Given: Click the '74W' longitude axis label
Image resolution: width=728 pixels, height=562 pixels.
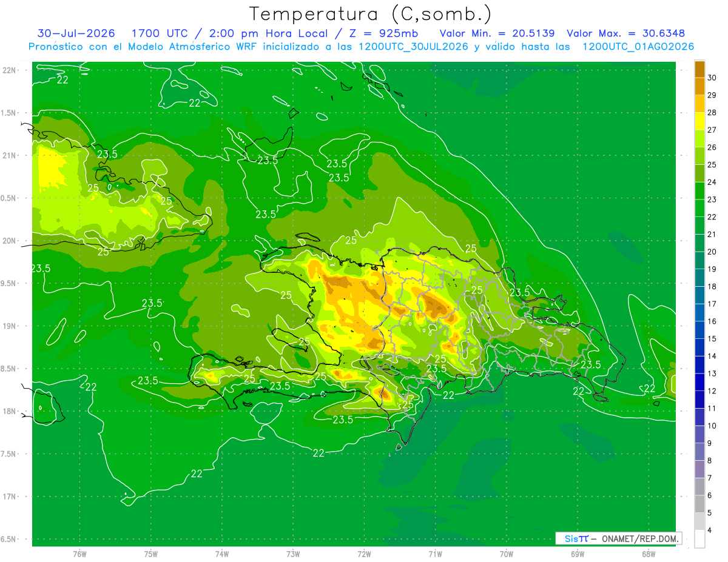Looking at the screenshot, I should (222, 554).
